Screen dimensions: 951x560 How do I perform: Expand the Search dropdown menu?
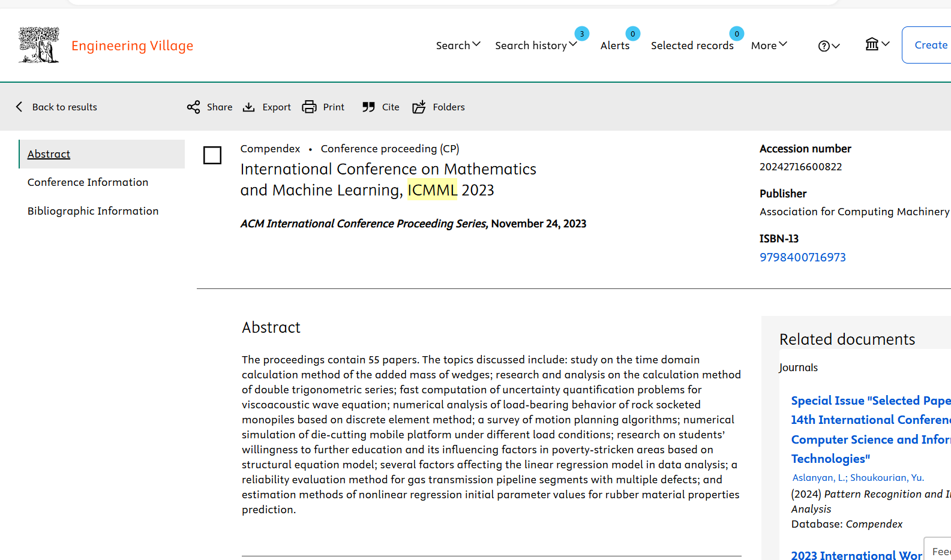pyautogui.click(x=458, y=45)
